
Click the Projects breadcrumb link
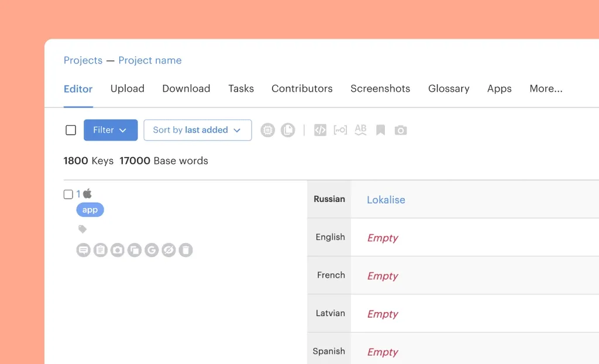[83, 61]
